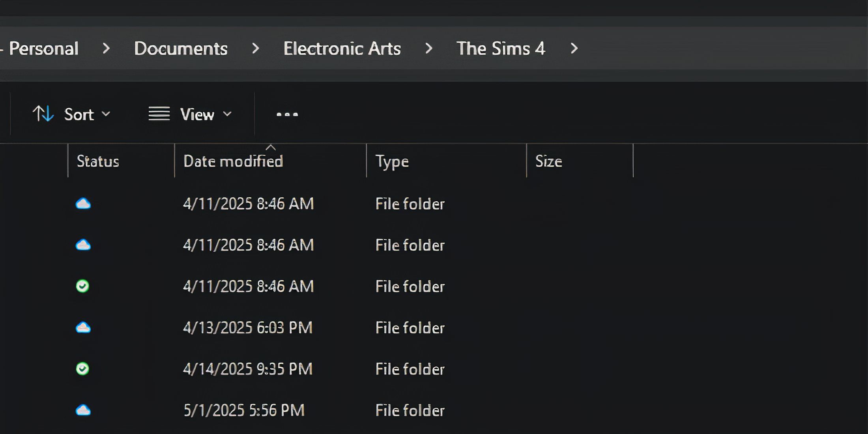
Task: Click cloud status icon on 4/13/2025 row
Action: tap(83, 327)
